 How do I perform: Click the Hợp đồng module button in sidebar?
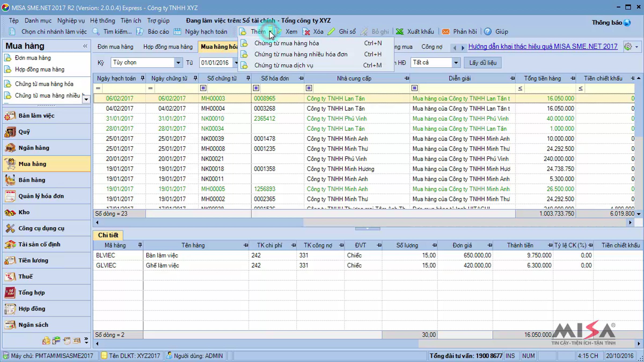tap(47, 309)
